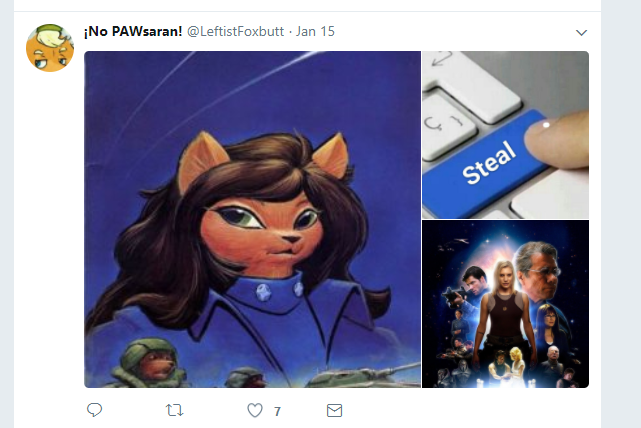Retweet the ¡No PAWsaran! post
Screen dimensions: 641x428
pyautogui.click(x=175, y=410)
